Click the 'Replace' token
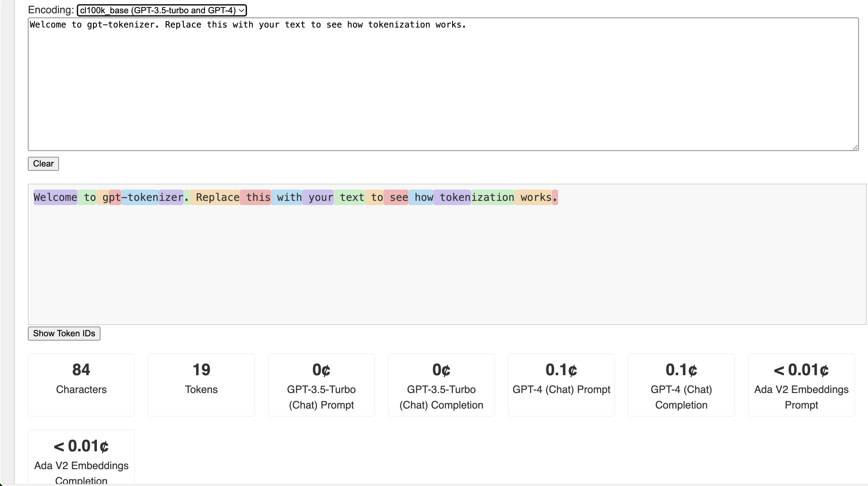 click(x=215, y=197)
